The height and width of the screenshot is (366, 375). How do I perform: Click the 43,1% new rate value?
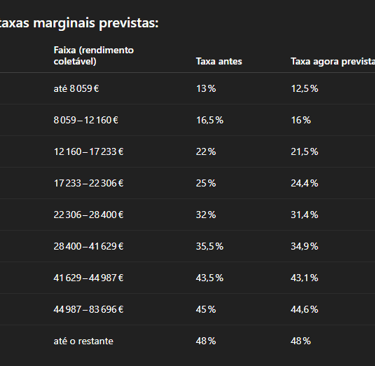[305, 278]
